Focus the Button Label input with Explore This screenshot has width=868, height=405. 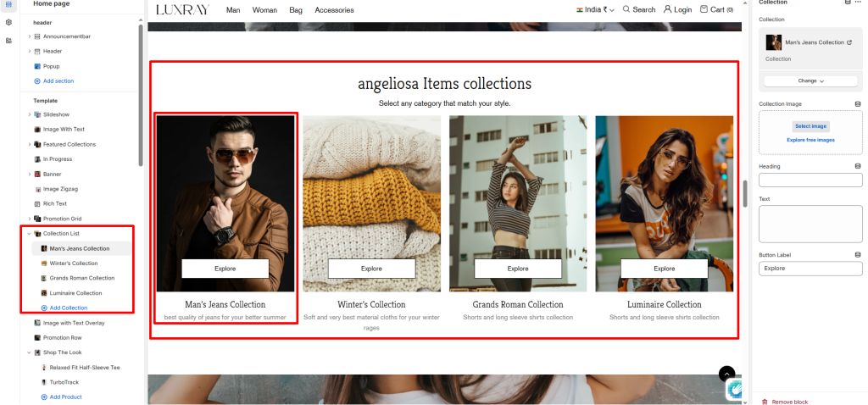coord(810,269)
